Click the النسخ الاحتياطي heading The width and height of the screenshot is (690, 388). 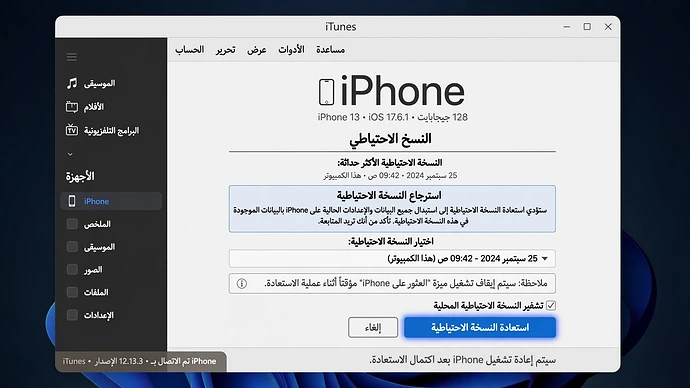[x=390, y=139]
